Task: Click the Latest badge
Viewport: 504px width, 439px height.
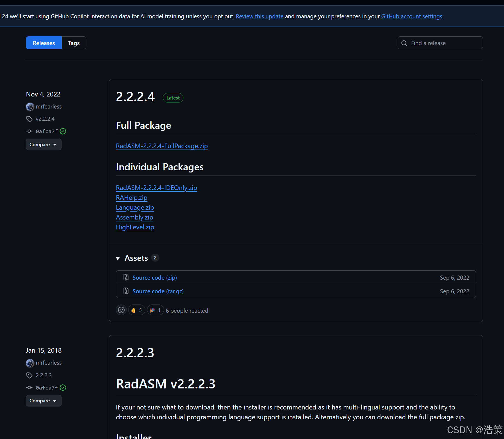Action: pos(173,98)
